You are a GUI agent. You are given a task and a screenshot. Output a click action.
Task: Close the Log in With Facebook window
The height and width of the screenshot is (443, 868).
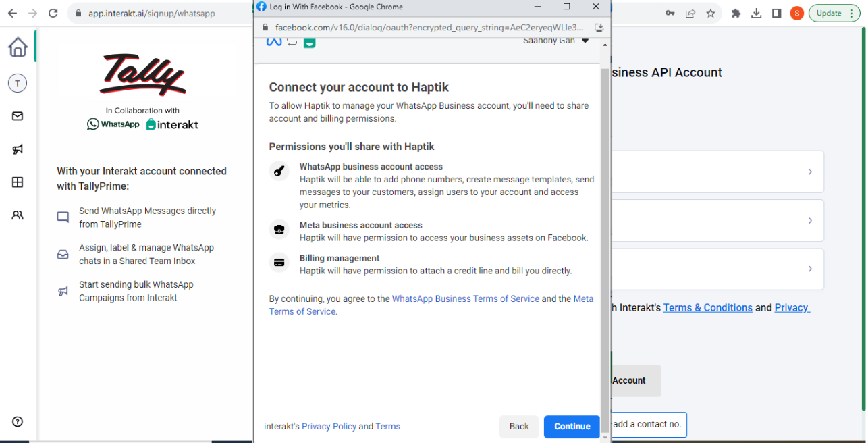click(595, 7)
